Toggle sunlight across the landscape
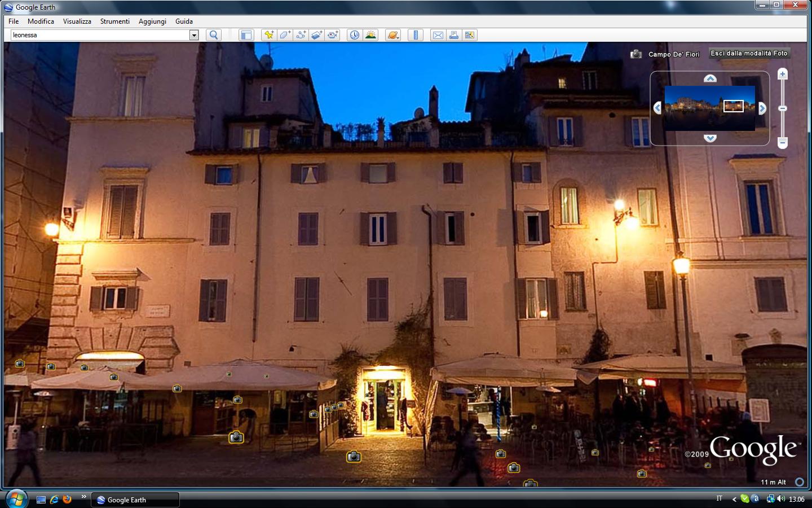812x508 pixels. 370,35
